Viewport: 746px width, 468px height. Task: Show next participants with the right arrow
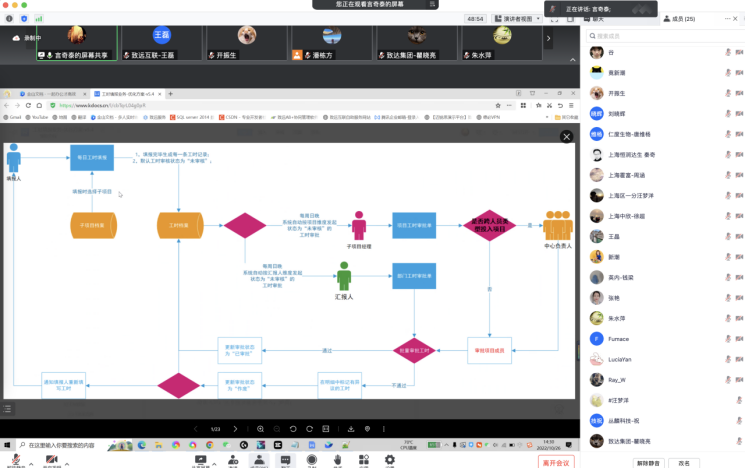click(x=549, y=39)
